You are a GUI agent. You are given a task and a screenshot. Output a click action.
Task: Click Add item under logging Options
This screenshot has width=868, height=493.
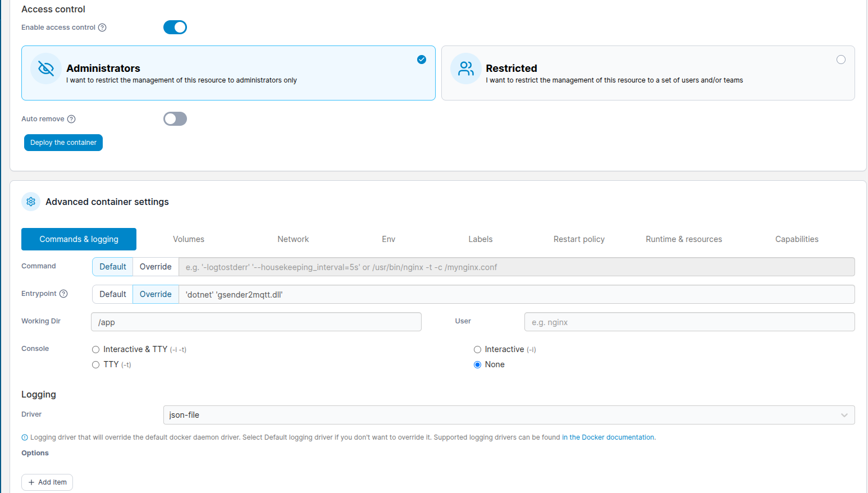click(47, 482)
